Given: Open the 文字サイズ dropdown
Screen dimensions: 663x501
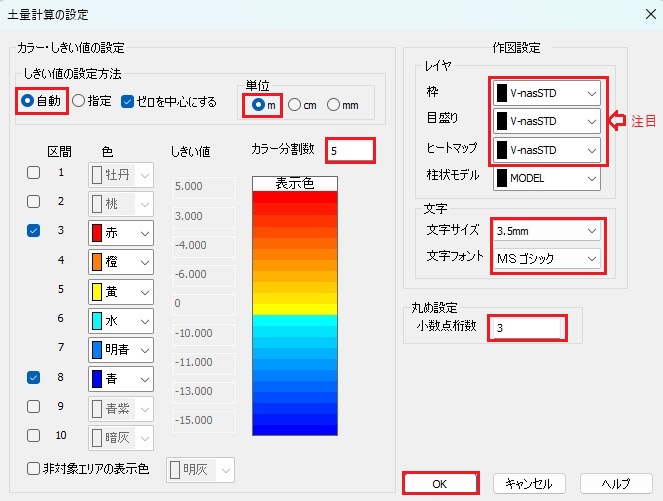Looking at the screenshot, I should (547, 232).
